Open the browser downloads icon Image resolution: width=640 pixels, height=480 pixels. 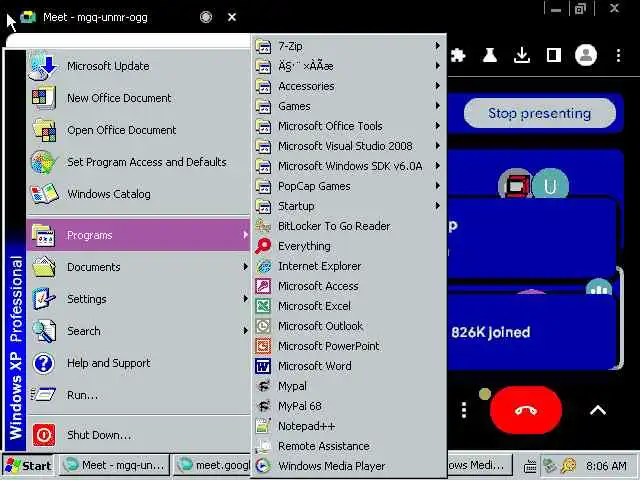point(522,55)
